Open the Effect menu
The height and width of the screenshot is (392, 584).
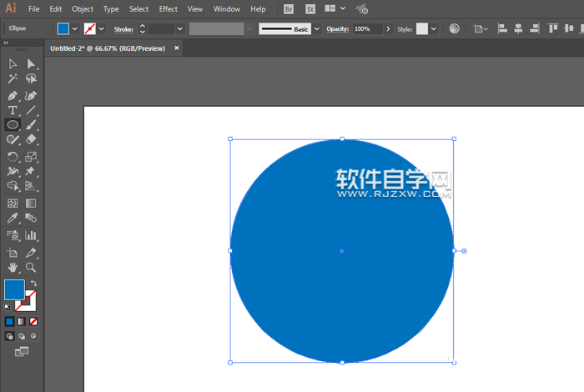(168, 8)
